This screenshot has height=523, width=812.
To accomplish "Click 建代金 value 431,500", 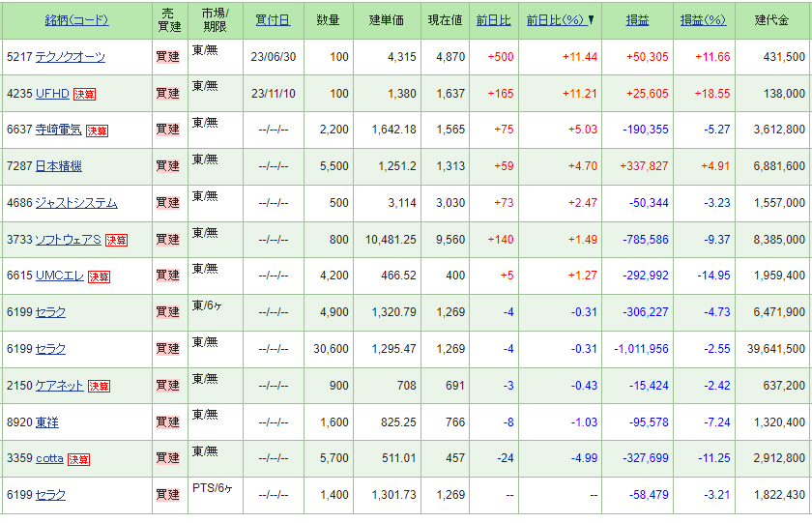I will 784,57.
